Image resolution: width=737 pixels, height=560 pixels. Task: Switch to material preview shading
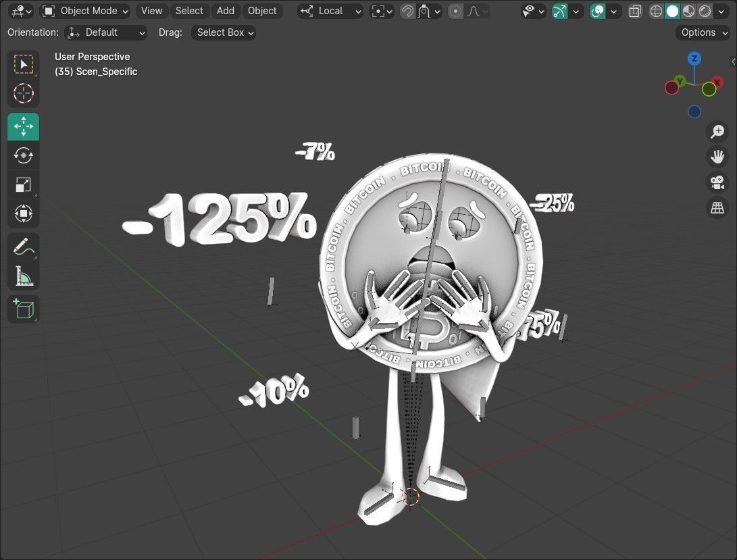click(x=688, y=11)
